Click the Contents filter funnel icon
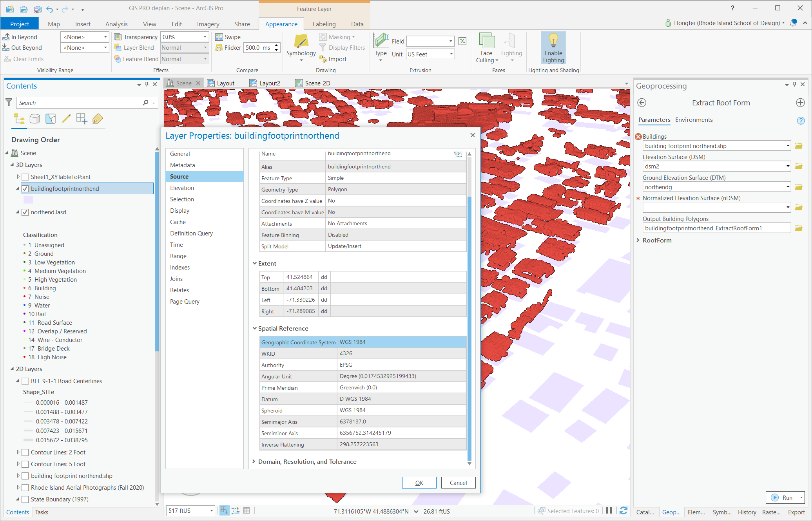Screen dimensions: 812x521 point(9,103)
